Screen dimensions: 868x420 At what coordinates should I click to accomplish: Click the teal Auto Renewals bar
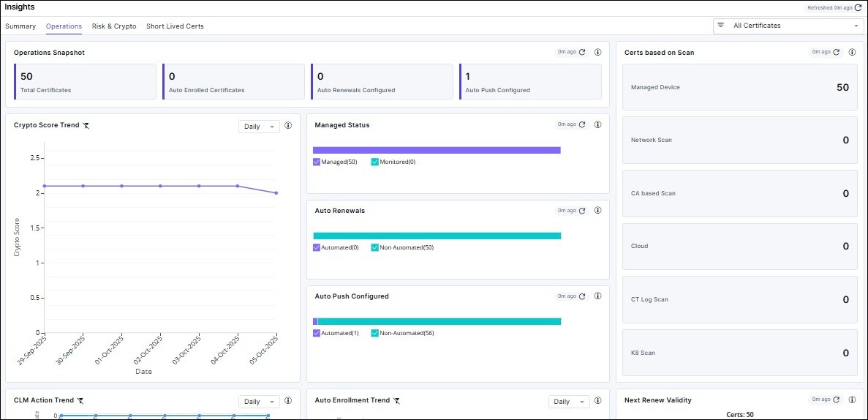[437, 236]
